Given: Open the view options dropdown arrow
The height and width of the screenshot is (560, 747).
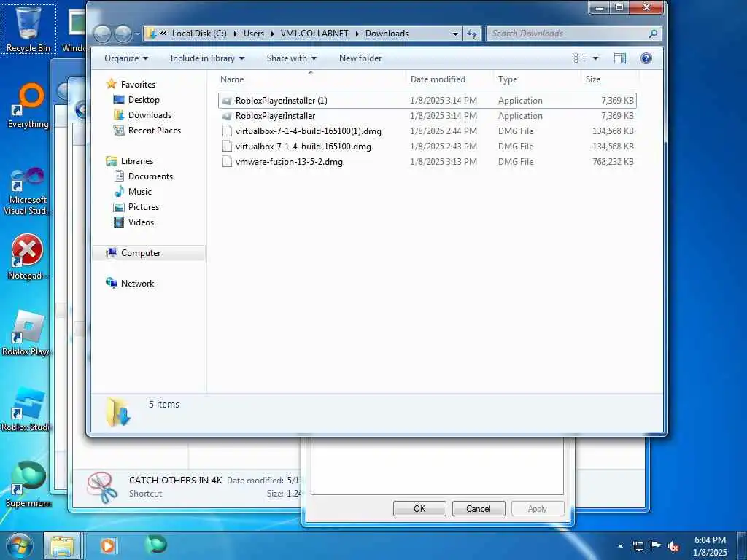Looking at the screenshot, I should point(595,58).
